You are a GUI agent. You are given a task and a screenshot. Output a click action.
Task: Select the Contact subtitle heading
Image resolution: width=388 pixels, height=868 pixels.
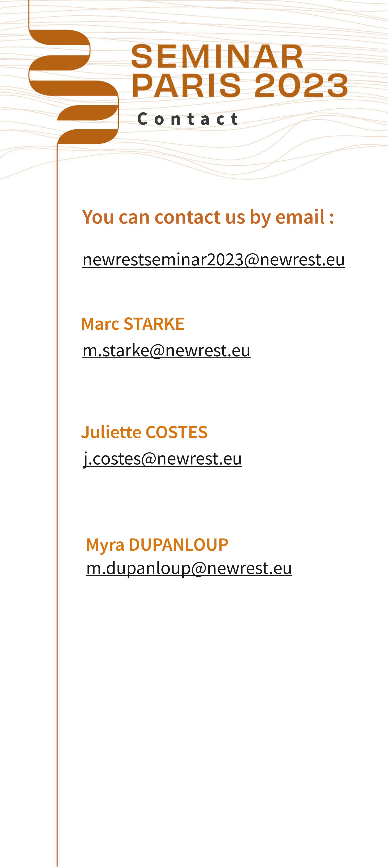click(188, 119)
